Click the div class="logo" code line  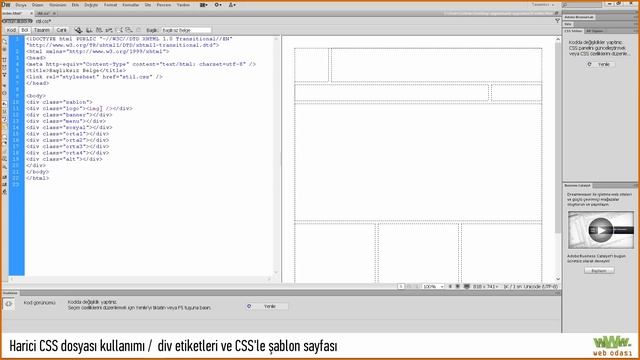pos(79,109)
